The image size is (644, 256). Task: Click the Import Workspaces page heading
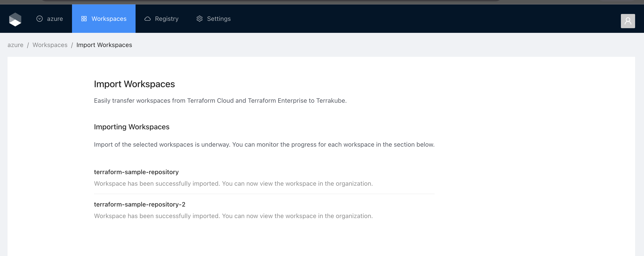click(134, 84)
